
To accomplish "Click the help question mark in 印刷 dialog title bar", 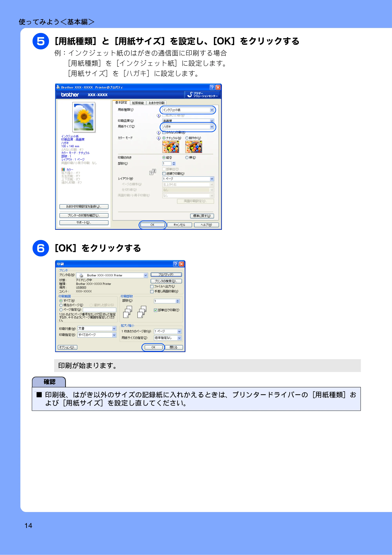I will pyautogui.click(x=176, y=264).
